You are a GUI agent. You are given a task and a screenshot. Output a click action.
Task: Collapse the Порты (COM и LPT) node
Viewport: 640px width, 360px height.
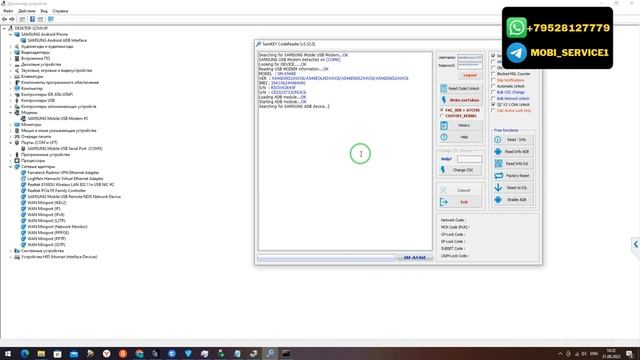click(x=11, y=143)
